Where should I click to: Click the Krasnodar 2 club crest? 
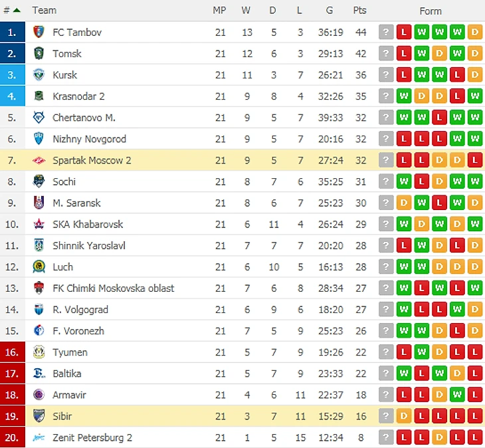point(39,96)
